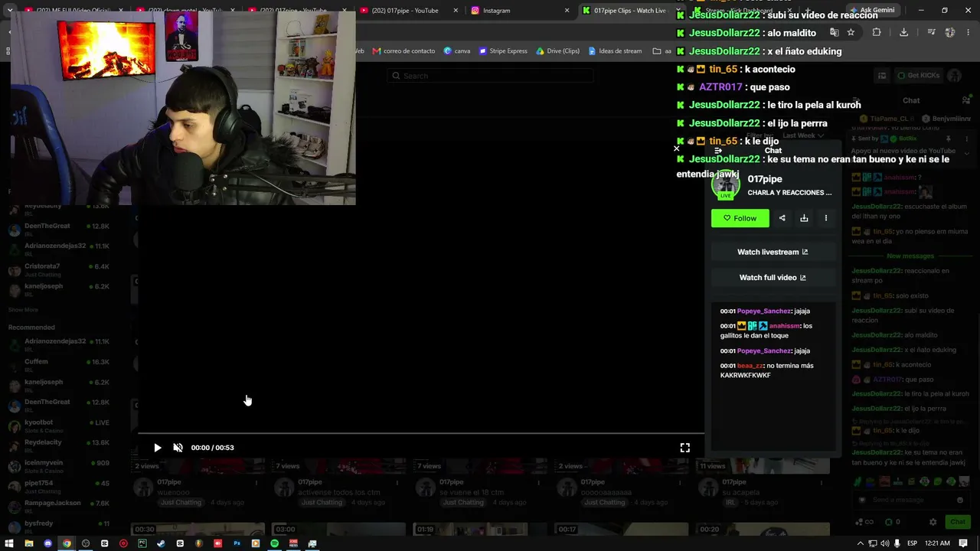Unmute the clip audio
The height and width of the screenshot is (551, 980).
(178, 448)
